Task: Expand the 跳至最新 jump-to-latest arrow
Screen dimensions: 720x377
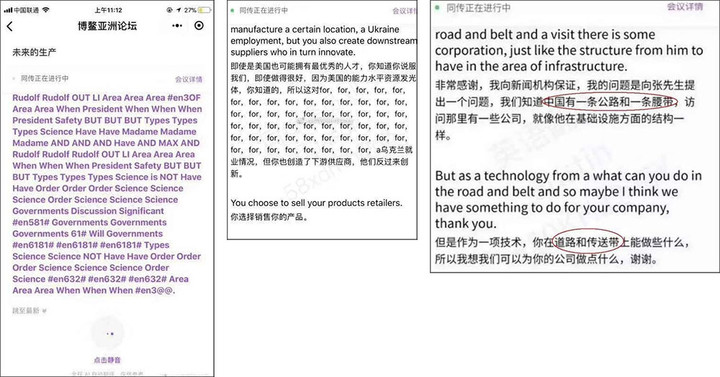Action: tap(44, 311)
